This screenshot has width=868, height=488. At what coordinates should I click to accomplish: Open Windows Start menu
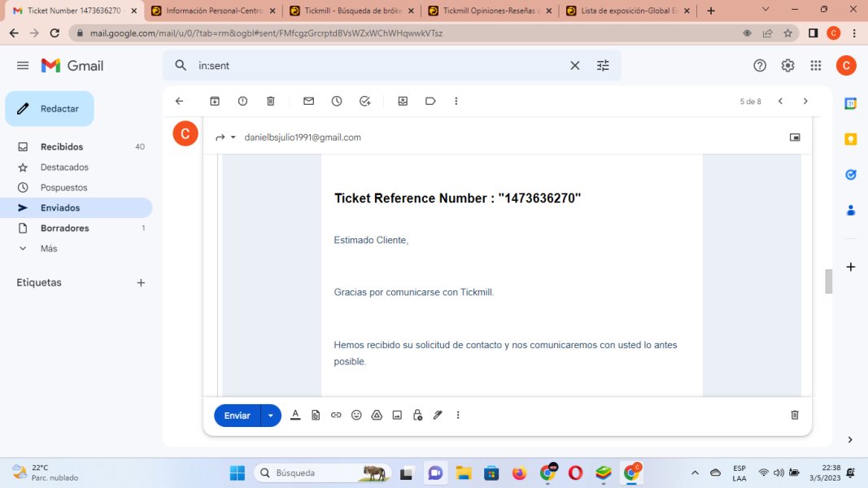(x=237, y=473)
